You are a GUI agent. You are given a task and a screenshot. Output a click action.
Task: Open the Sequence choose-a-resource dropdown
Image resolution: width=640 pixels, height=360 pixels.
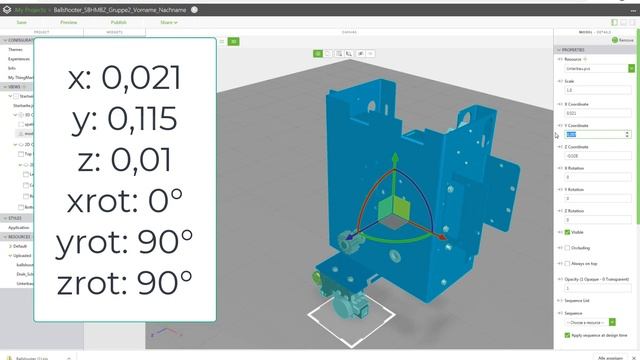[x=612, y=322]
